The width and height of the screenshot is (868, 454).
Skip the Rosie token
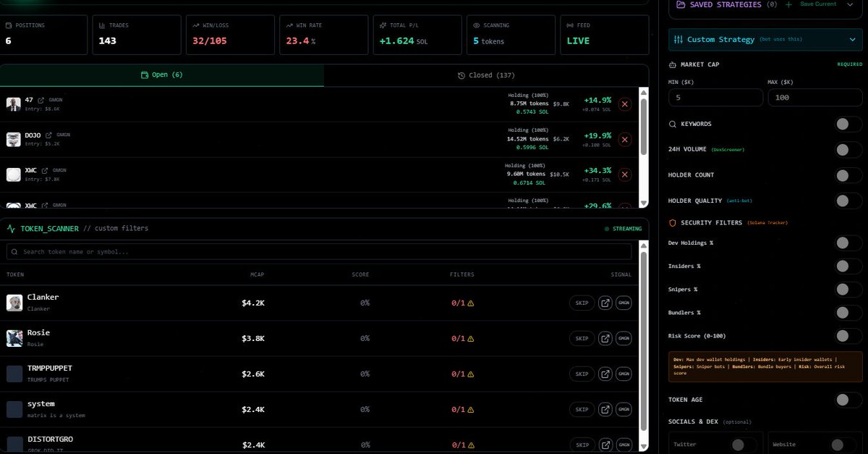[582, 338]
